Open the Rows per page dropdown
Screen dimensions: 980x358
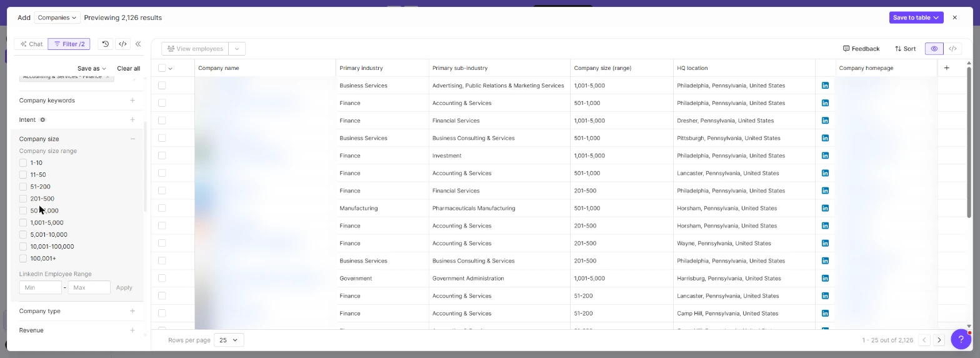229,340
